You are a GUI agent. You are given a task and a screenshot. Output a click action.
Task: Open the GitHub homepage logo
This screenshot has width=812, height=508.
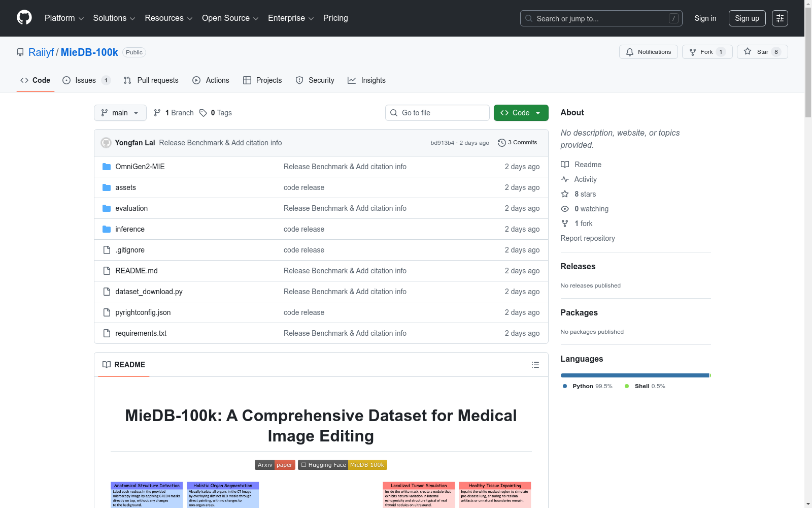coord(24,18)
